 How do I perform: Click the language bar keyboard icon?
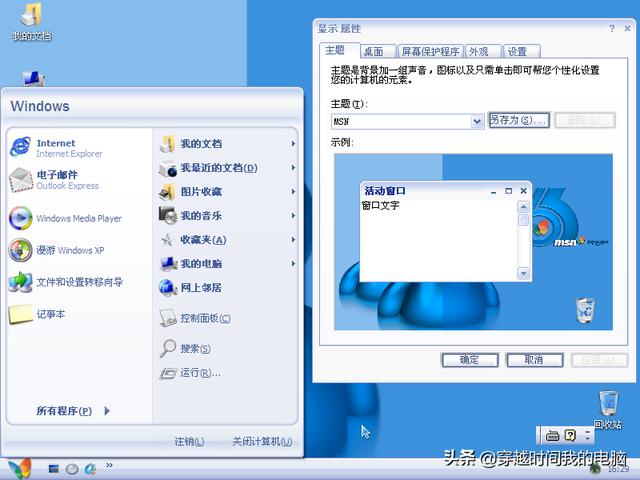pos(552,436)
